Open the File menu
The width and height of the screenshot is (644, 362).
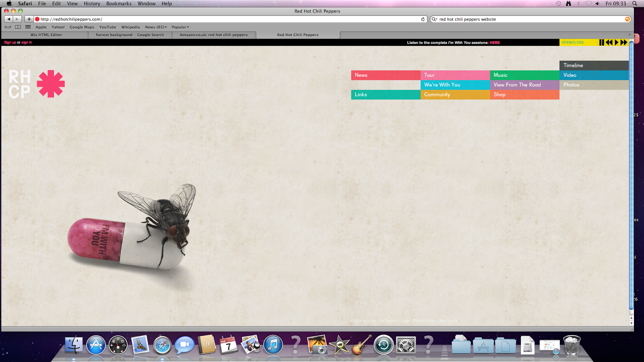(x=42, y=4)
